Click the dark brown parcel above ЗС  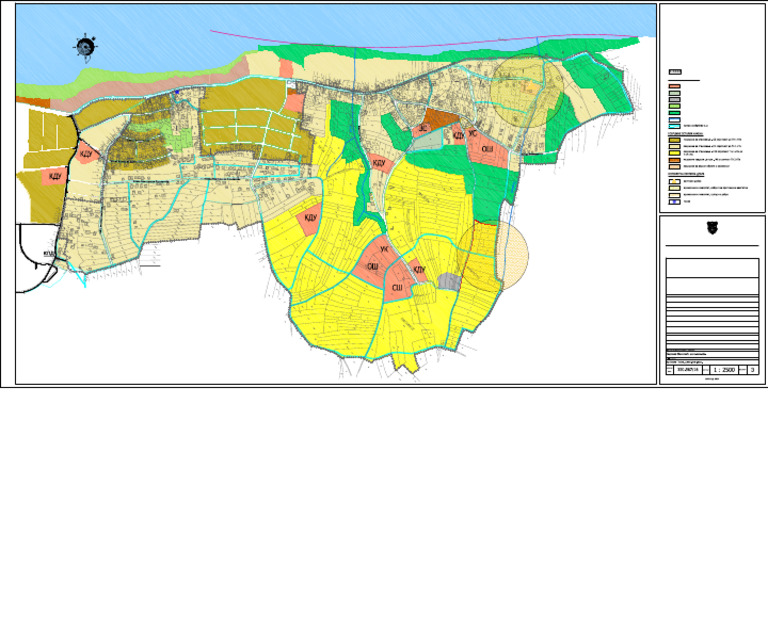pos(437,118)
